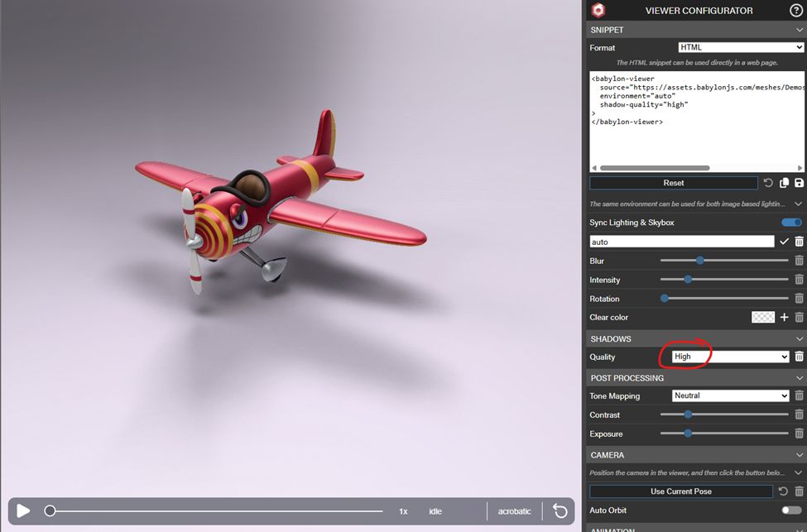Image resolution: width=807 pixels, height=532 pixels.
Task: Adjust the Intensity slider
Action: pos(724,280)
